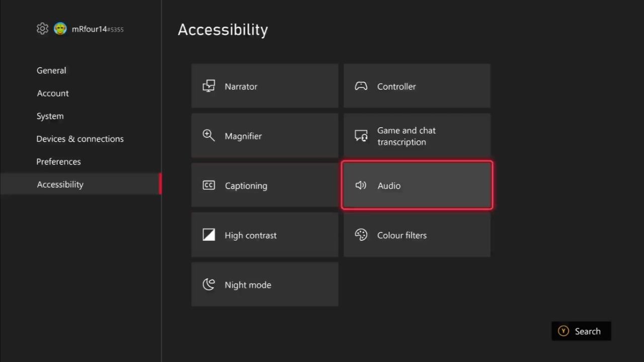Click the Audio speaker icon
The width and height of the screenshot is (644, 362).
361,185
